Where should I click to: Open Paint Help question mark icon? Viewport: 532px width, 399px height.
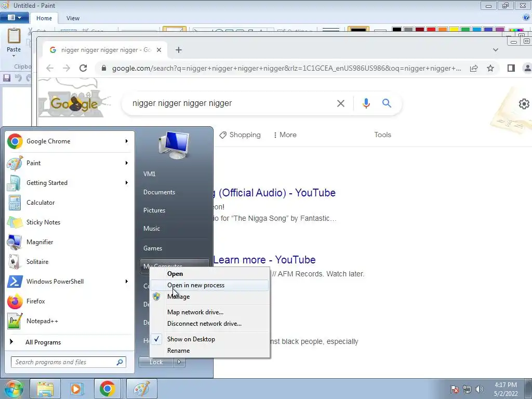(527, 17)
